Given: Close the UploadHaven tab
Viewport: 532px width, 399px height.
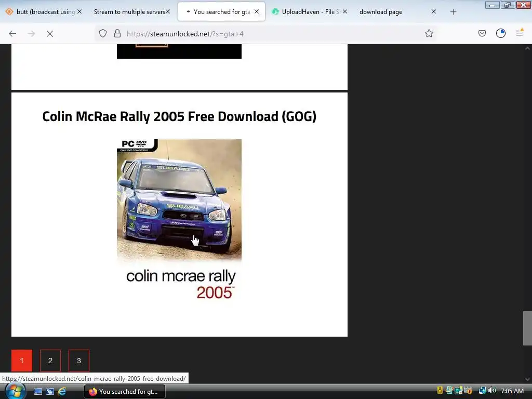Looking at the screenshot, I should point(345,11).
